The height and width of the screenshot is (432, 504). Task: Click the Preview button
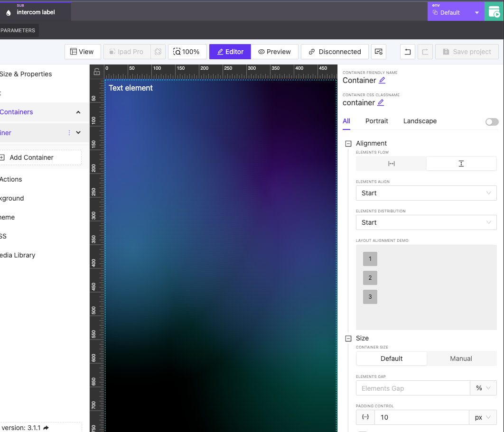[274, 52]
